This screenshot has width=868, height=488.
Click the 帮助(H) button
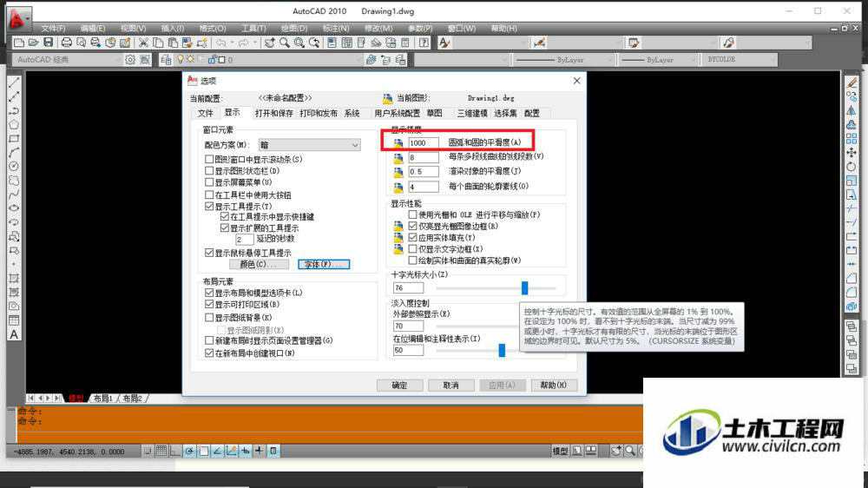coord(553,385)
